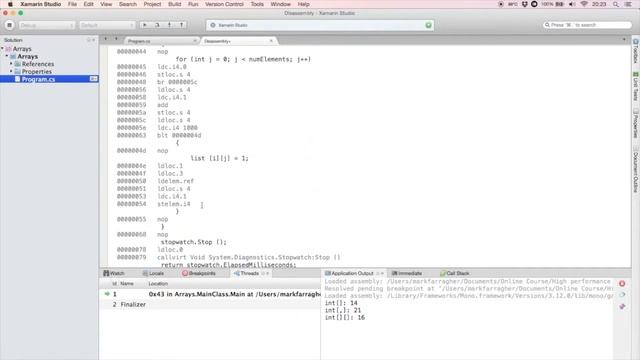
Task: Open the Version Control menu
Action: click(x=224, y=4)
